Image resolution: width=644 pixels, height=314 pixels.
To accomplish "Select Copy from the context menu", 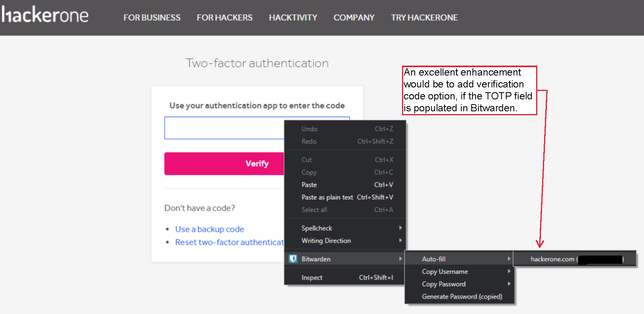I will (x=345, y=173).
